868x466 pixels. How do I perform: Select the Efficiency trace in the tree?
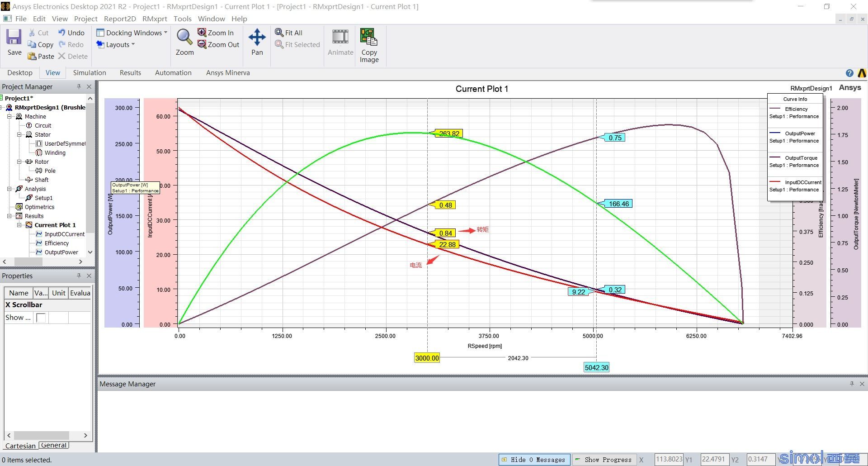[57, 243]
